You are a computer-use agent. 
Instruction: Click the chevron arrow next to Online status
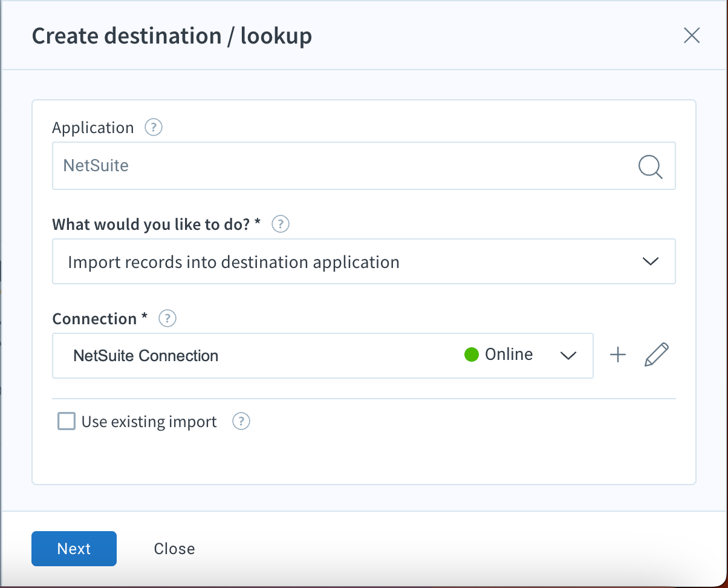click(568, 356)
